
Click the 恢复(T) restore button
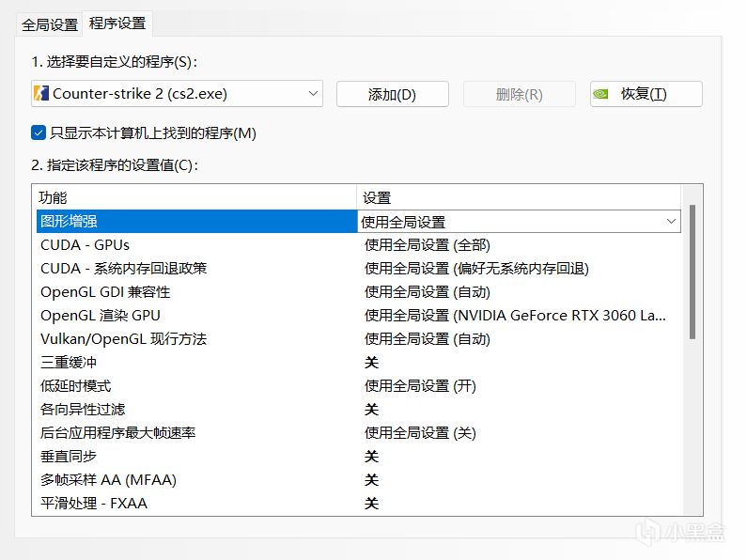pyautogui.click(x=646, y=94)
